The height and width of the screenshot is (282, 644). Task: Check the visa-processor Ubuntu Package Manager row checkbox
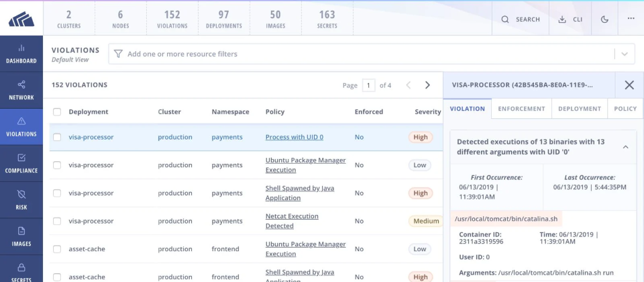point(57,165)
